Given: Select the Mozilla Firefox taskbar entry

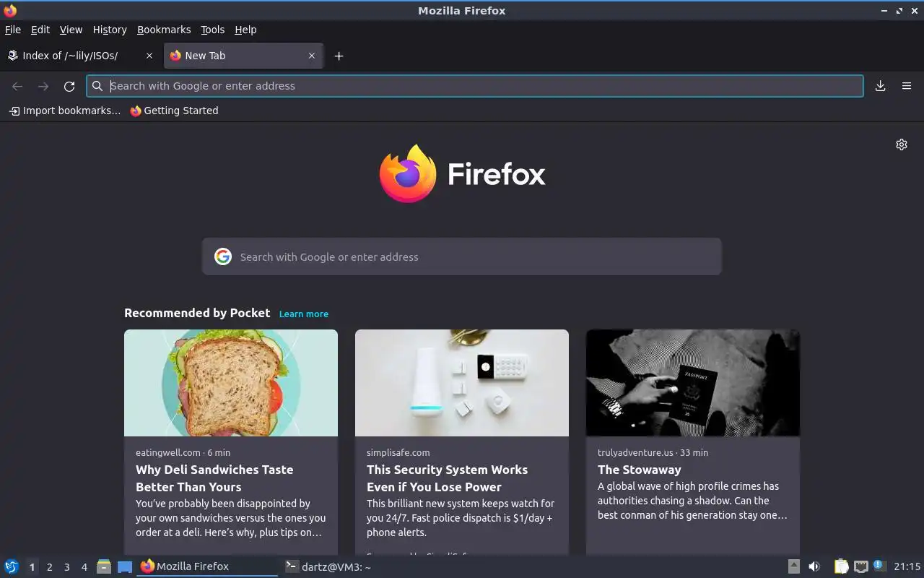Looking at the screenshot, I should (207, 566).
